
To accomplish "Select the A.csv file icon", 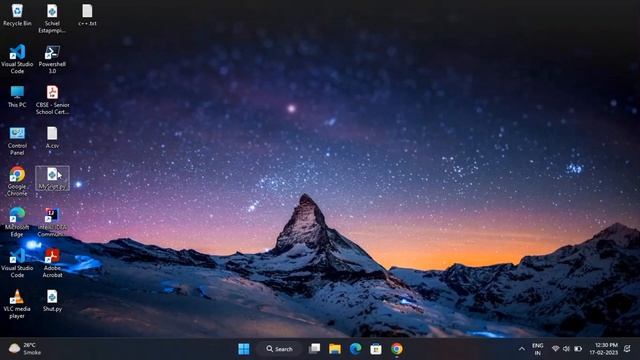I will click(52, 138).
